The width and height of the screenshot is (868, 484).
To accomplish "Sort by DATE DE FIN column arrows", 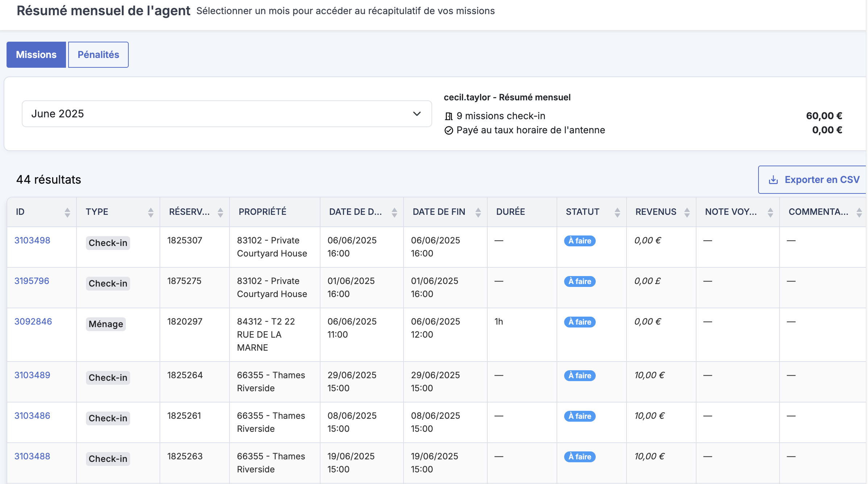I will click(478, 212).
